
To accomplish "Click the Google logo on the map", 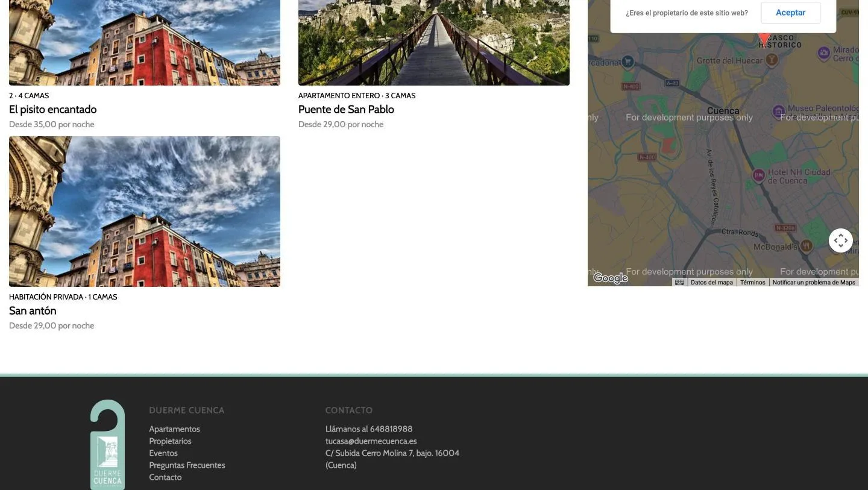I will [x=610, y=278].
